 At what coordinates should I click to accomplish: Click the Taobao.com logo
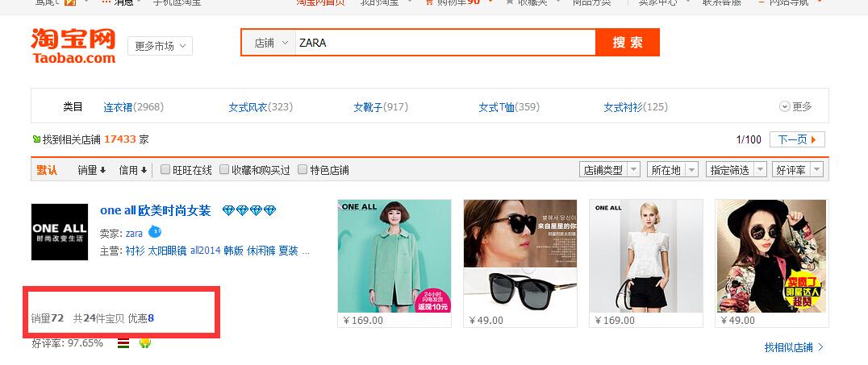[x=73, y=46]
